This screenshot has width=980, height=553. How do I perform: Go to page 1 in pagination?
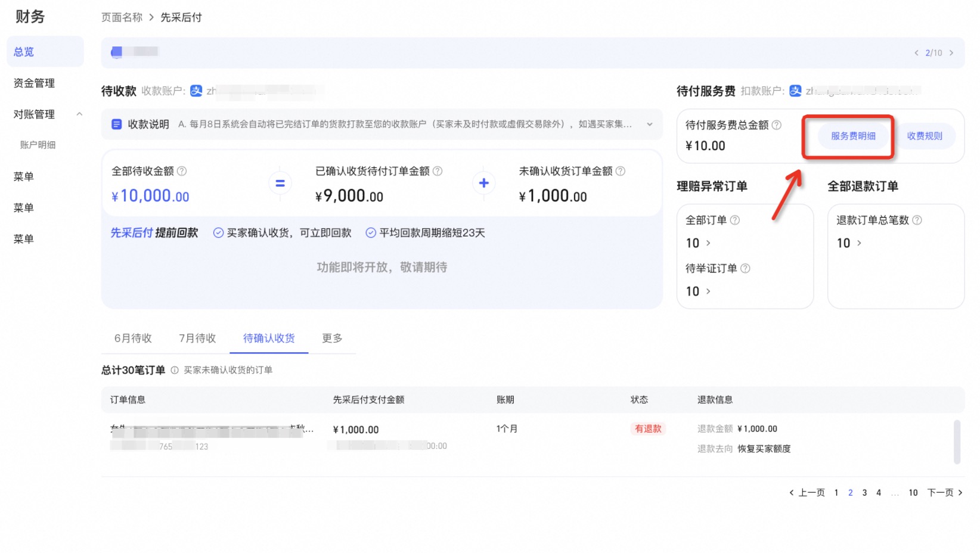(836, 492)
